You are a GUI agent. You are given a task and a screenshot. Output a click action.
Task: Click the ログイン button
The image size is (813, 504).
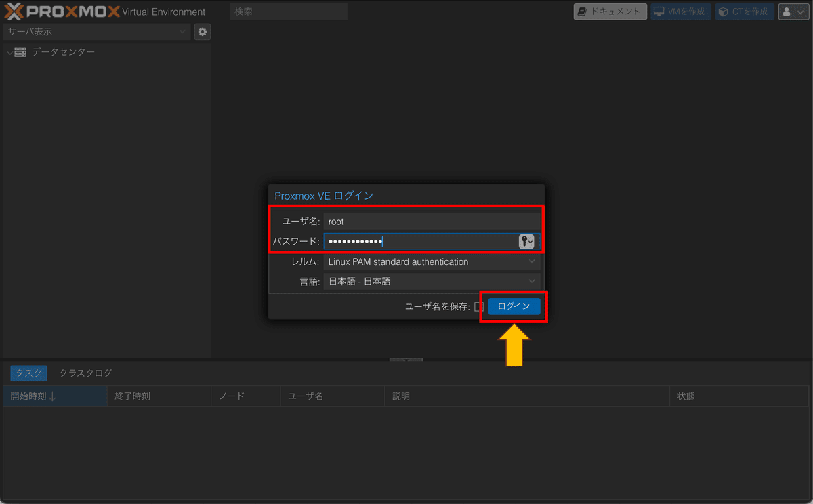click(x=514, y=306)
